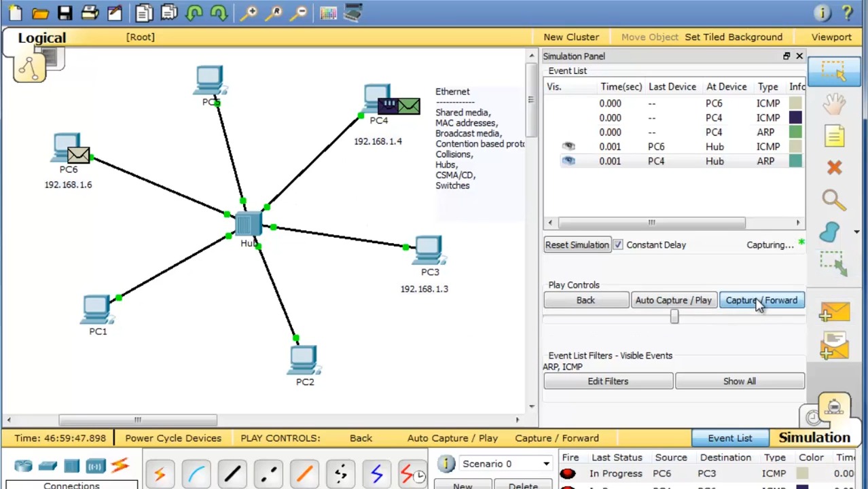The height and width of the screenshot is (489, 868).
Task: Click Set Tiled Background
Action: (734, 37)
